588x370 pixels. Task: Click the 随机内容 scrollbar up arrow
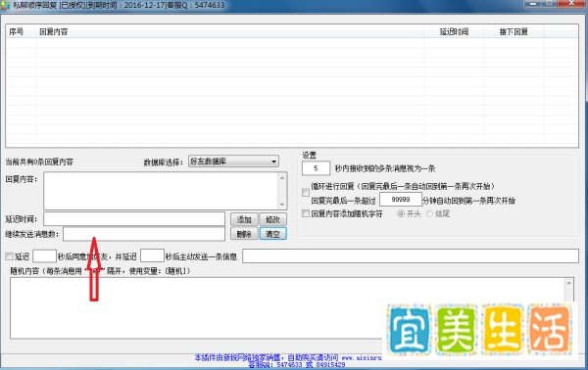click(568, 283)
